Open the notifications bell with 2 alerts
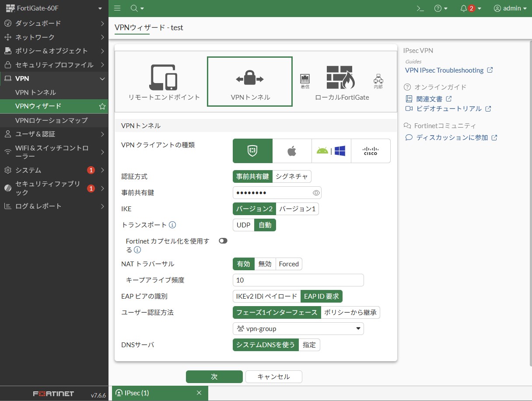Viewport: 532px width, 401px height. tap(470, 8)
